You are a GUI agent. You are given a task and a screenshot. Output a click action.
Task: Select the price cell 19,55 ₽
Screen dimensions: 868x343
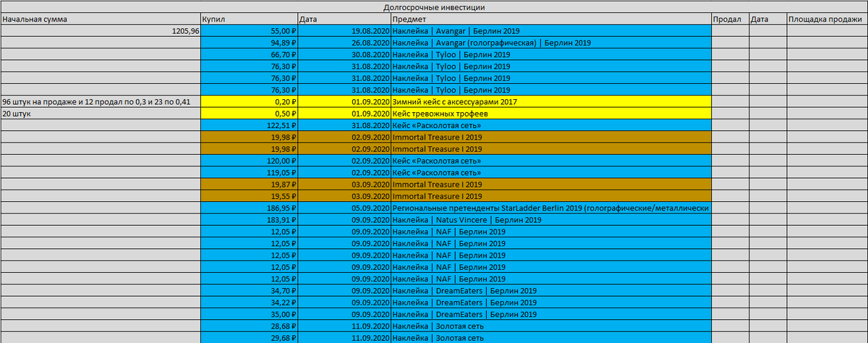pyautogui.click(x=249, y=195)
